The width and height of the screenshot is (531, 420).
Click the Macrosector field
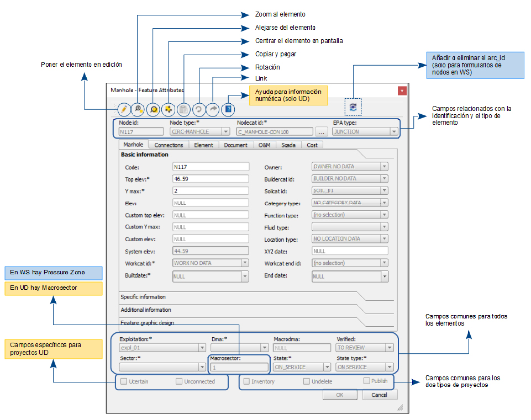pyautogui.click(x=239, y=367)
